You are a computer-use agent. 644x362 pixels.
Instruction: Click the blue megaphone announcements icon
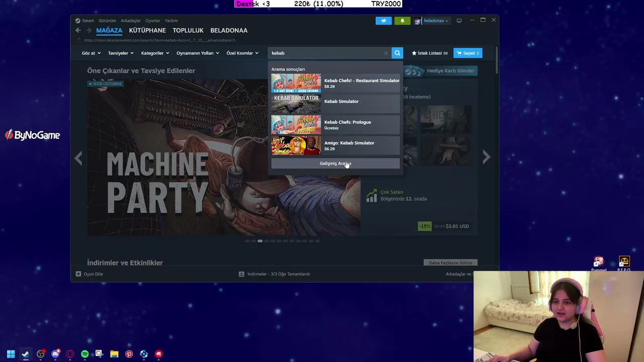[383, 21]
